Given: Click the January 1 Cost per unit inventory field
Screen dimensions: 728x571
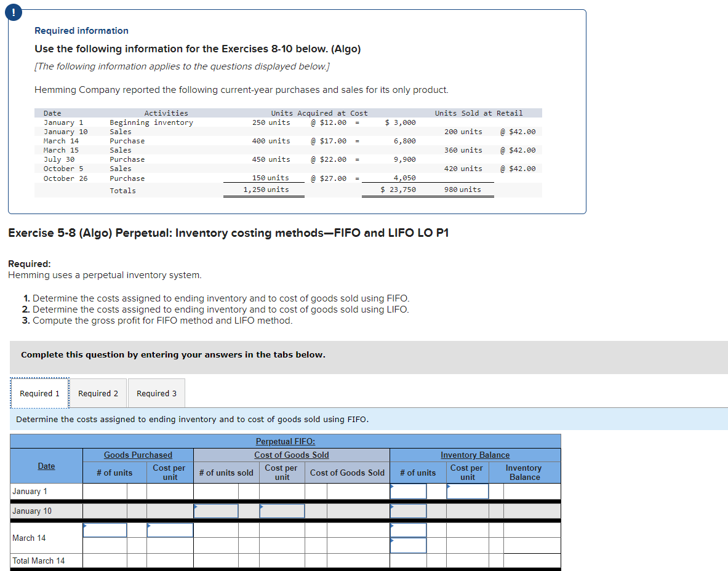Looking at the screenshot, I should (x=466, y=490).
